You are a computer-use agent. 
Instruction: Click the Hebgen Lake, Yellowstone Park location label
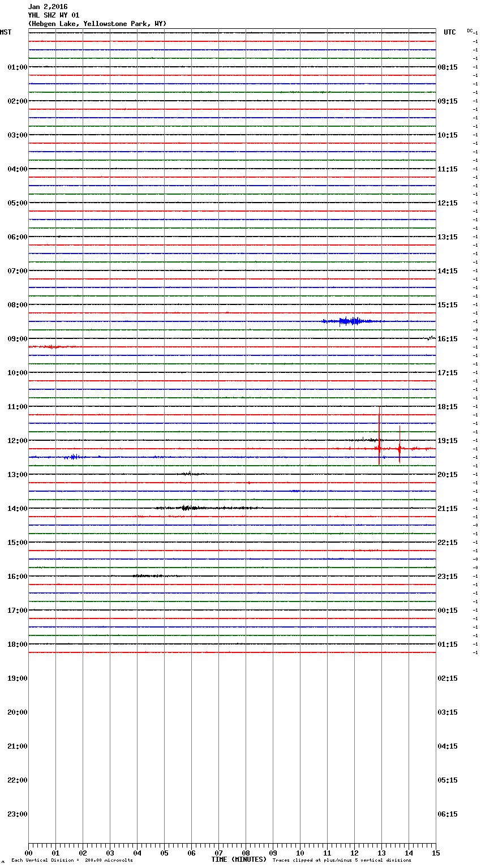97,24
